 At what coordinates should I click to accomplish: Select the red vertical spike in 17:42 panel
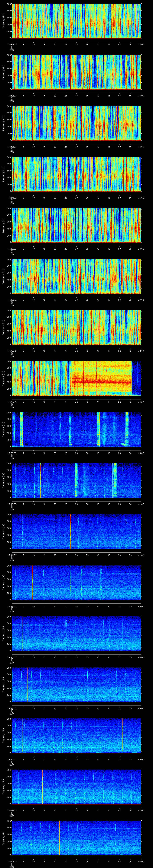tap(32, 582)
